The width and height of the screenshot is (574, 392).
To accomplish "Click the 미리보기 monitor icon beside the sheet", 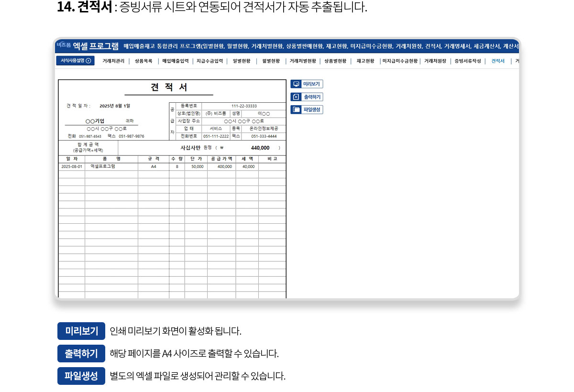I will (296, 84).
